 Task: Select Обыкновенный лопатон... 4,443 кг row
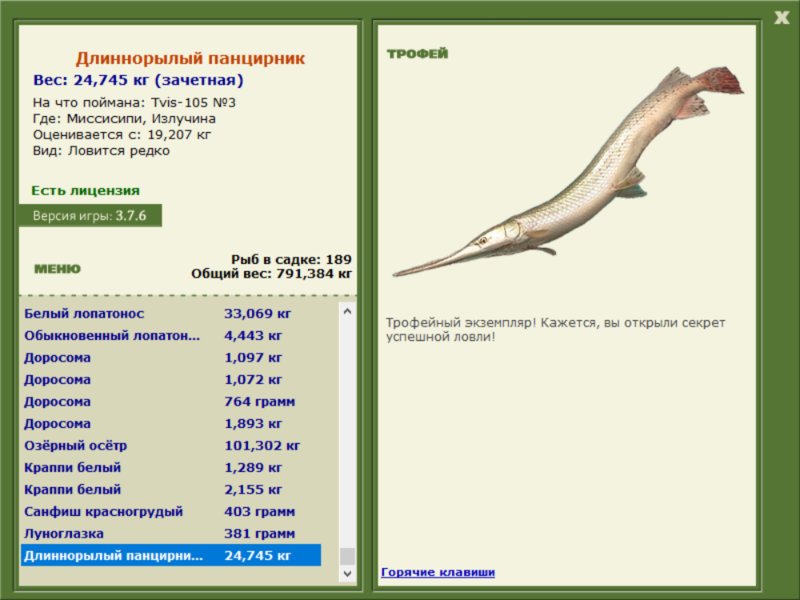171,335
